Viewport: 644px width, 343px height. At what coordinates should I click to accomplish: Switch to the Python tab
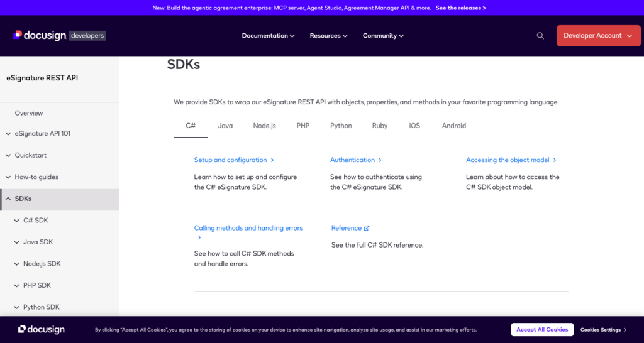click(x=341, y=126)
